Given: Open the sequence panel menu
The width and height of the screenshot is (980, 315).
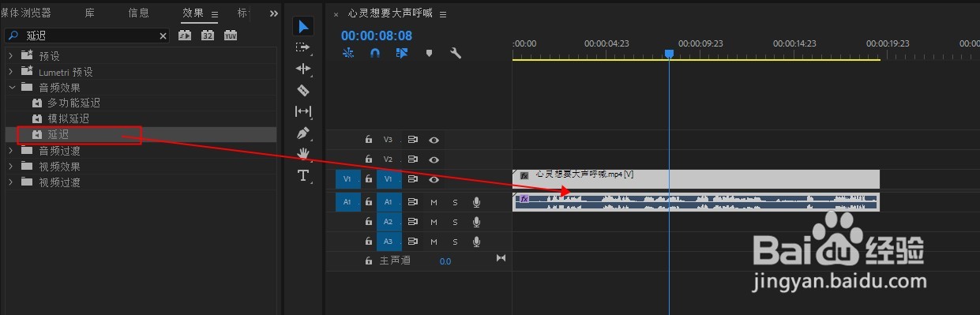Looking at the screenshot, I should pyautogui.click(x=442, y=14).
